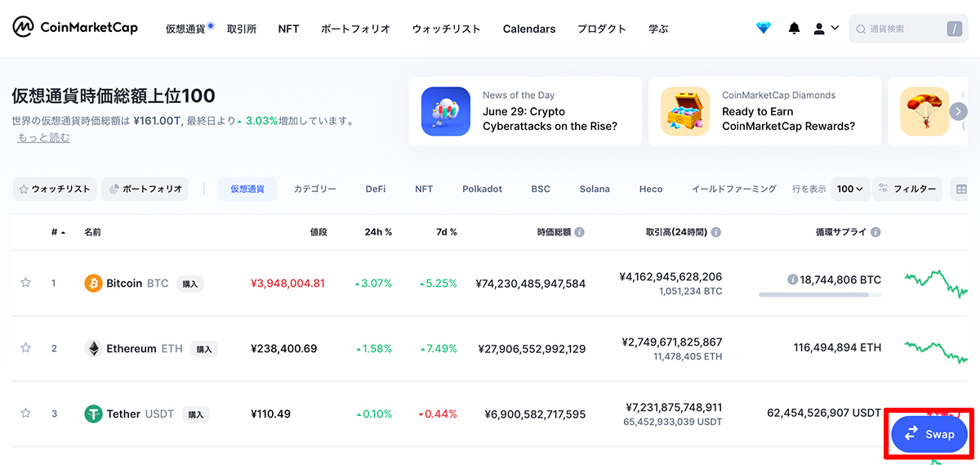980x465 pixels.
Task: Open the notifications bell
Action: pyautogui.click(x=794, y=28)
